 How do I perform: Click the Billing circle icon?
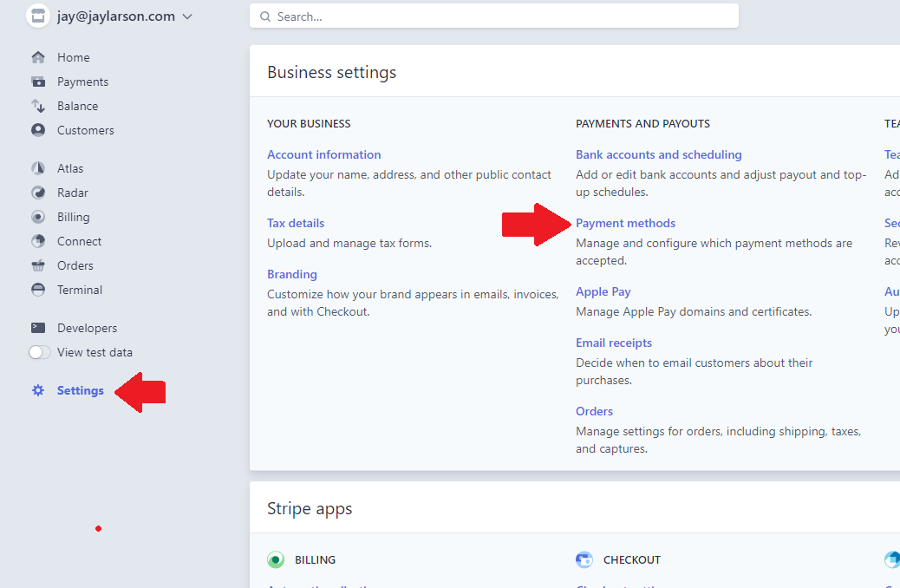coord(38,217)
